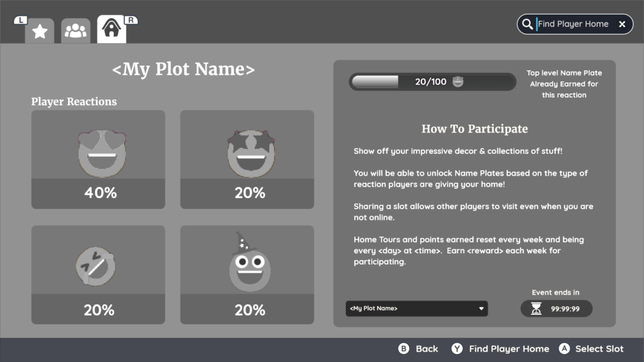Click the L shoulder button indicator
The height and width of the screenshot is (362, 644).
point(21,19)
